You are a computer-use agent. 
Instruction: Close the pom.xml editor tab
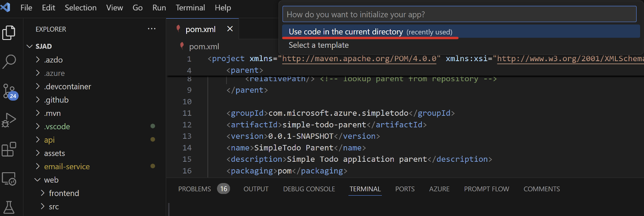coord(230,29)
